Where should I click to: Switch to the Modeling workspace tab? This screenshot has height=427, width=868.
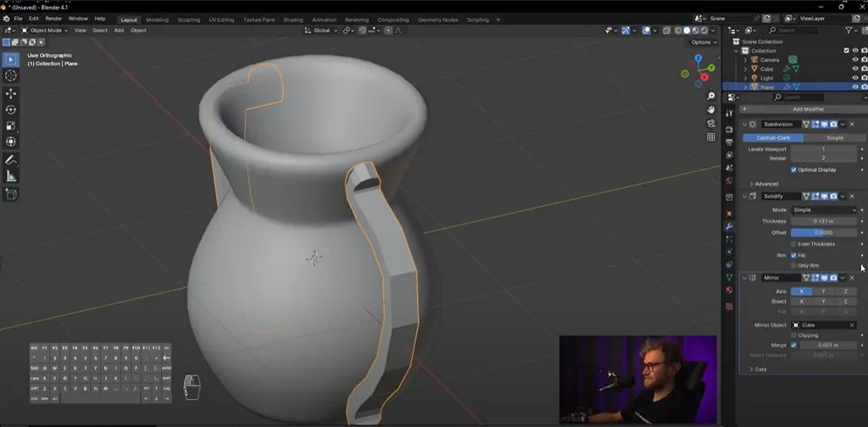point(157,20)
